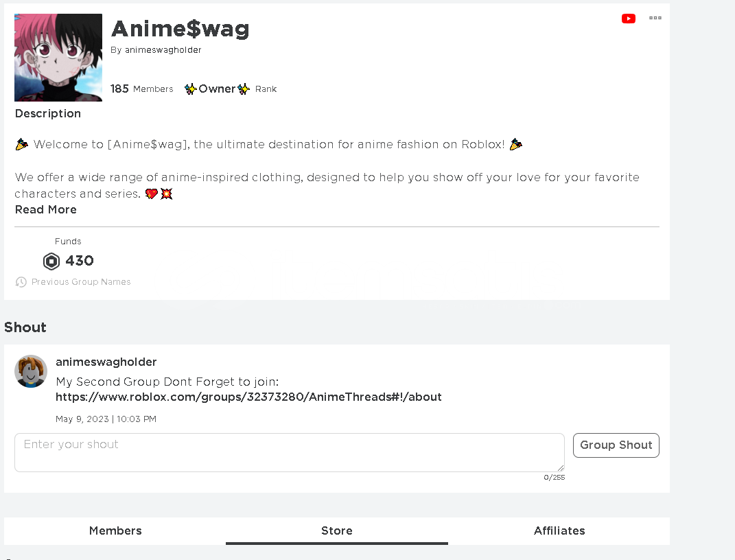Image resolution: width=735 pixels, height=560 pixels.
Task: Open the shout author's avatar
Action: (x=31, y=371)
